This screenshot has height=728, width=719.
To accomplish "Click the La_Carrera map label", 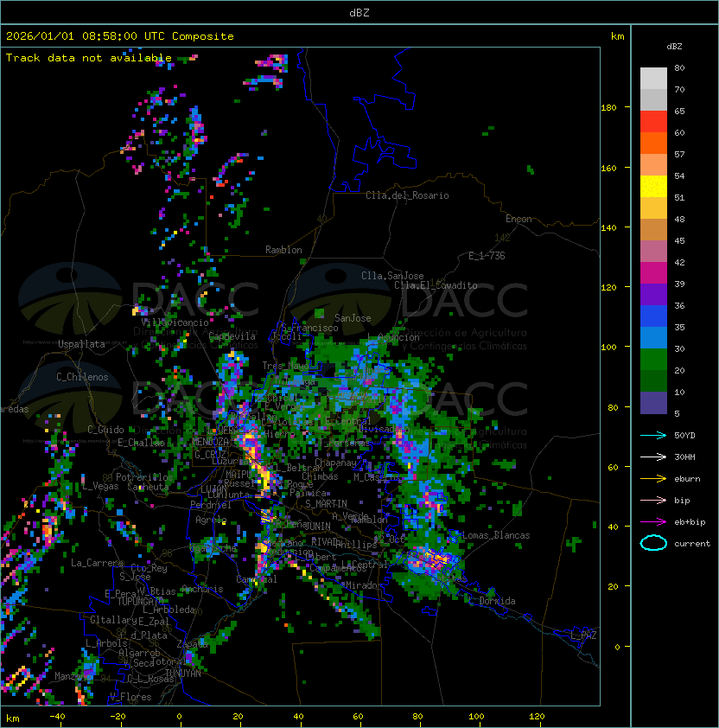I will pyautogui.click(x=97, y=563).
